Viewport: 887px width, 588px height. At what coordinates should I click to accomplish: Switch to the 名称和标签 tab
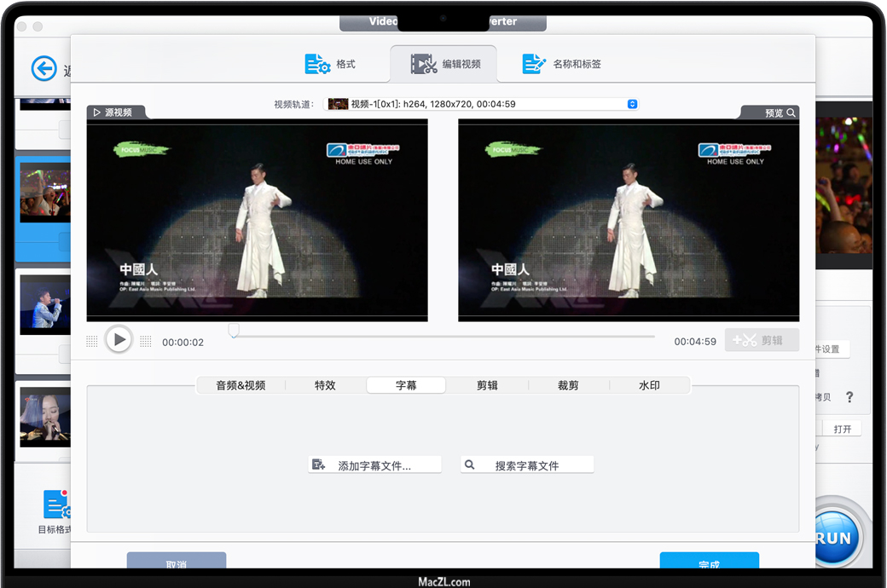point(562,64)
